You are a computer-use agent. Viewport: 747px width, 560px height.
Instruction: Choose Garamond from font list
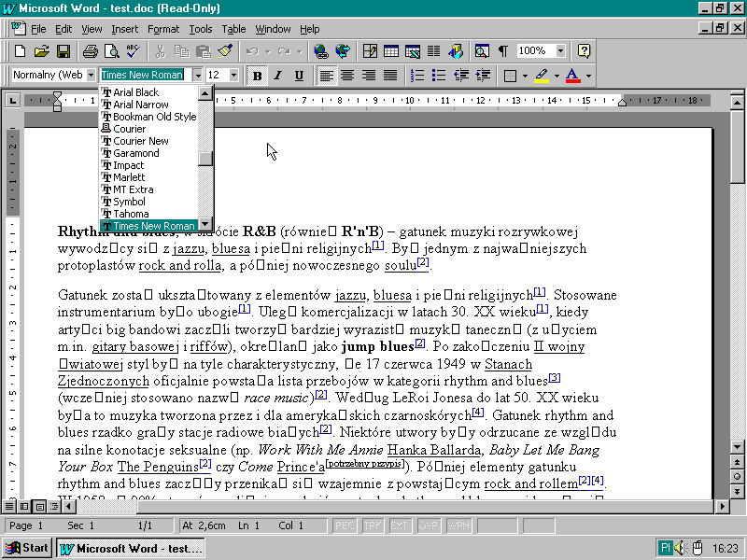148,153
